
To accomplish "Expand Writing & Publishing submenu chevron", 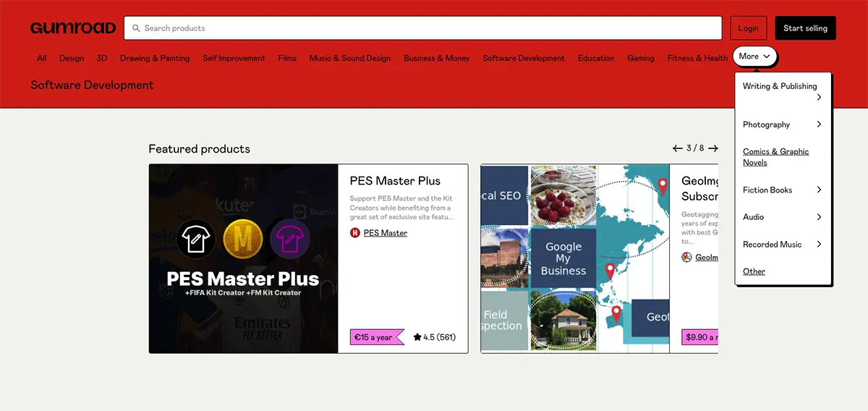I will [x=819, y=97].
